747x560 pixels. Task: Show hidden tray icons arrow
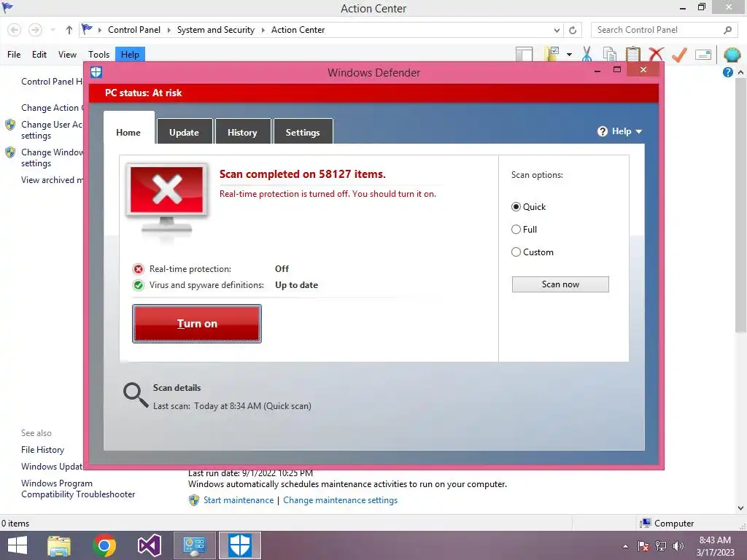625,547
